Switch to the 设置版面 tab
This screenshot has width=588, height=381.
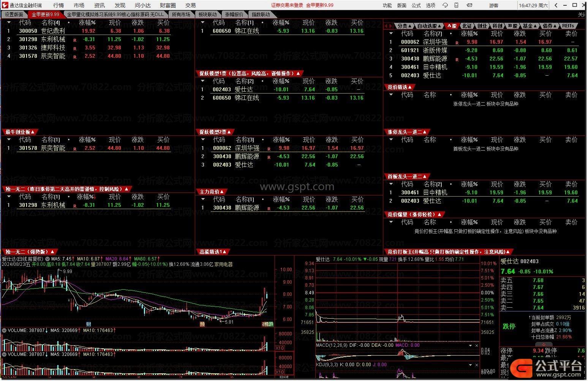pos(14,14)
